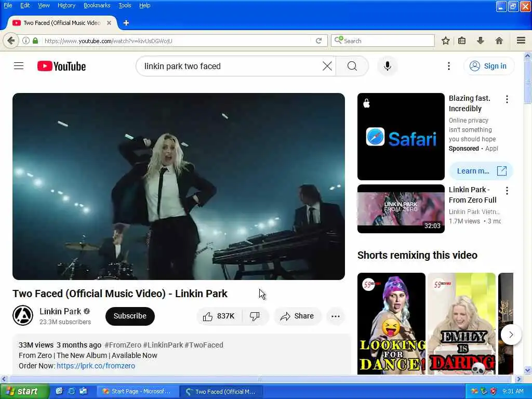532x399 pixels.
Task: Show bookmarks list icon
Action: (462, 41)
